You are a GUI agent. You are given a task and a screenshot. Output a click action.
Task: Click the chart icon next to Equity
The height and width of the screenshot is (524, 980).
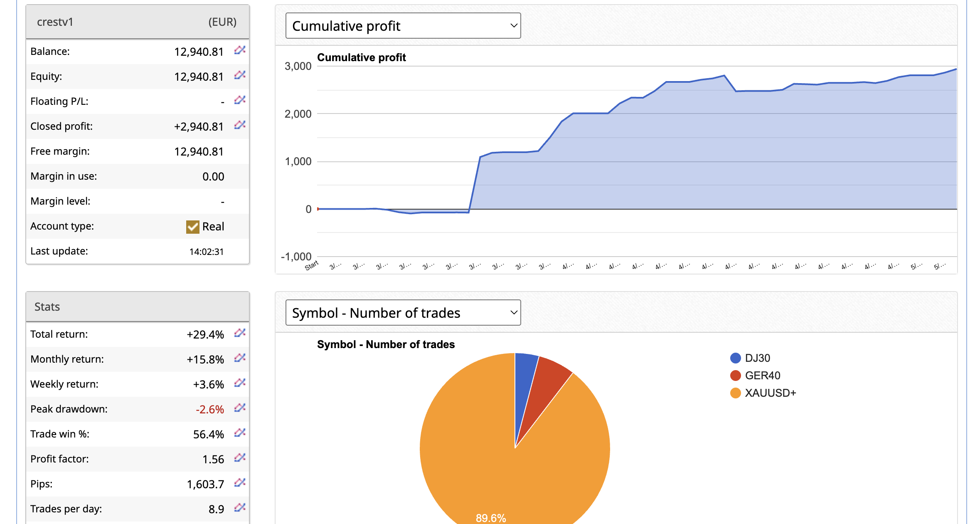click(x=240, y=75)
